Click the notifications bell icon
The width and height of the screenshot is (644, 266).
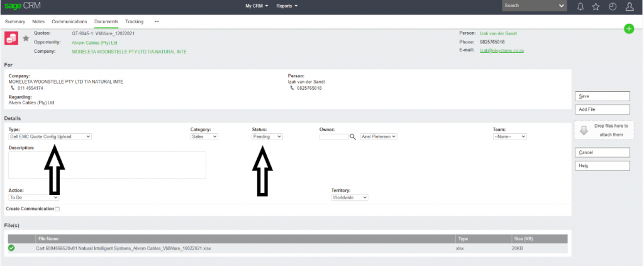pyautogui.click(x=580, y=6)
